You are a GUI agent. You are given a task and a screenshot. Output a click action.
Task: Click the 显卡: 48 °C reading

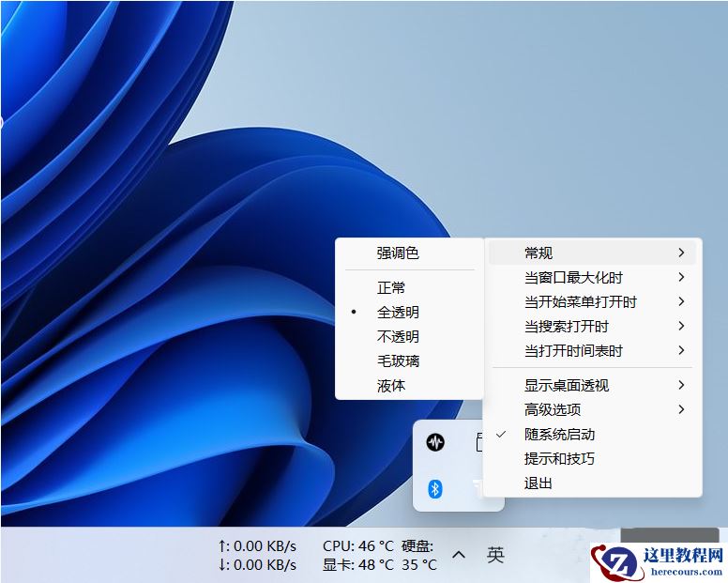(x=358, y=565)
